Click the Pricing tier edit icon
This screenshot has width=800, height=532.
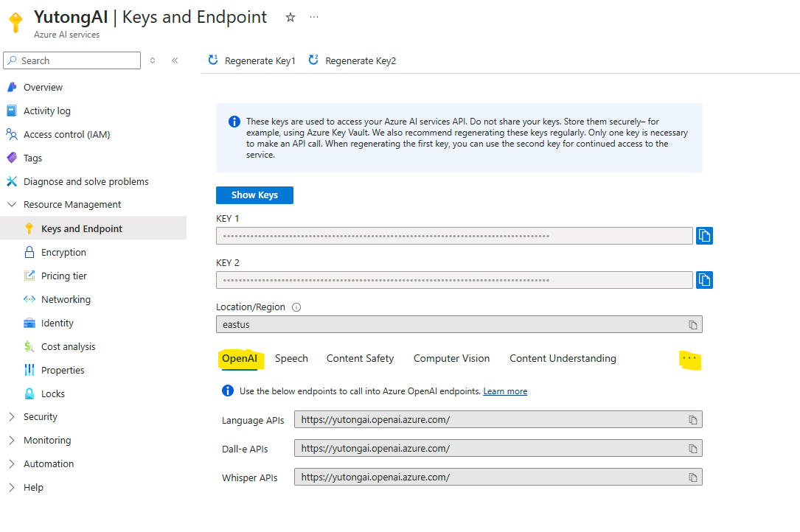[29, 276]
